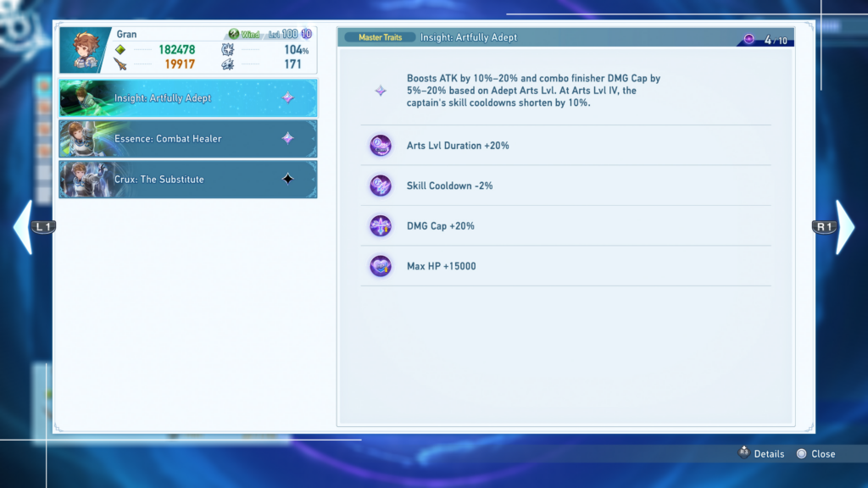
Task: Click the Gran character name
Action: tap(127, 34)
